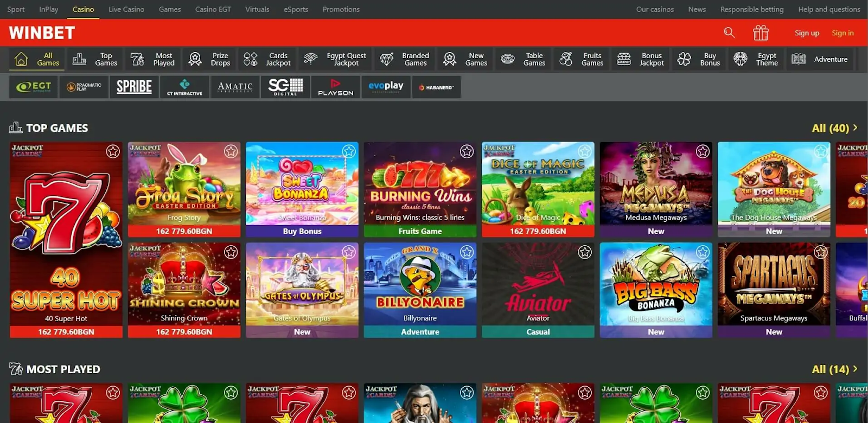Select the Playson provider logo
The height and width of the screenshot is (423, 868).
pyautogui.click(x=336, y=87)
